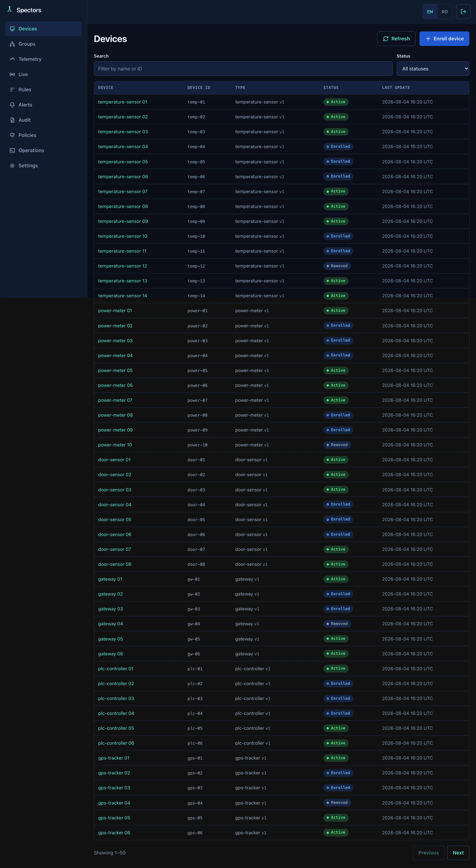Click the LAST UPDATE column header
The image size is (476, 868).
(x=396, y=88)
